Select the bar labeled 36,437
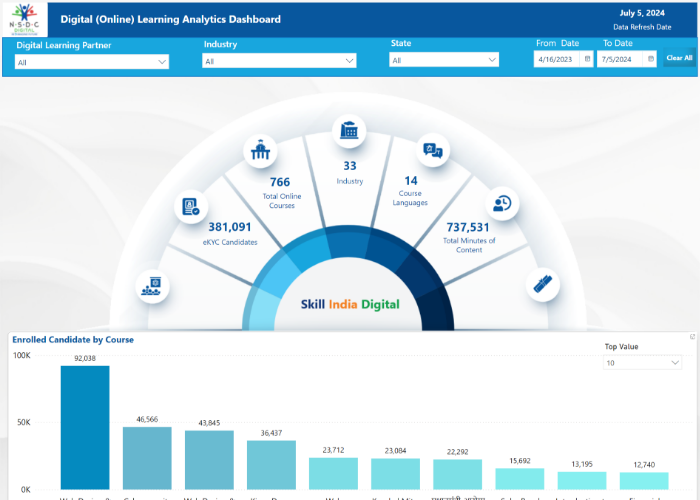The width and height of the screenshot is (700, 500). pyautogui.click(x=271, y=465)
